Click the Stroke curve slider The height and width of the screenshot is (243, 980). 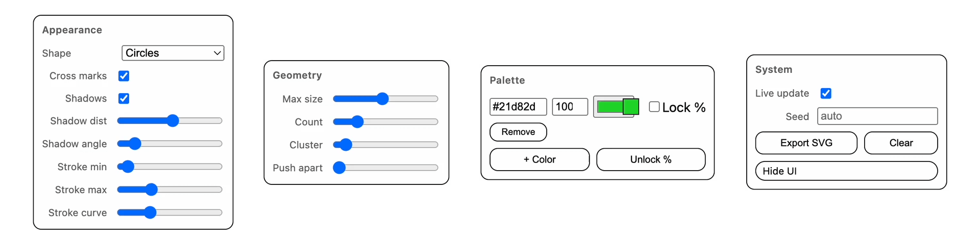(169, 212)
